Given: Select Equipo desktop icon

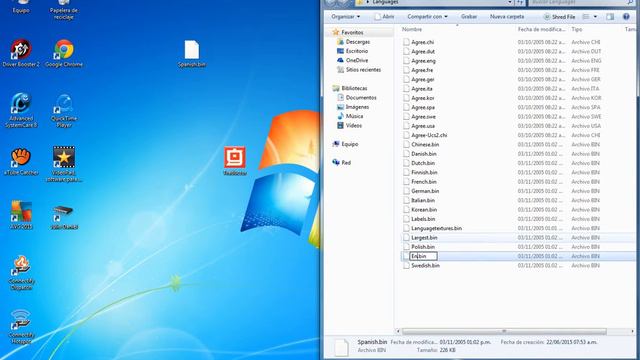Looking at the screenshot, I should point(21,7).
